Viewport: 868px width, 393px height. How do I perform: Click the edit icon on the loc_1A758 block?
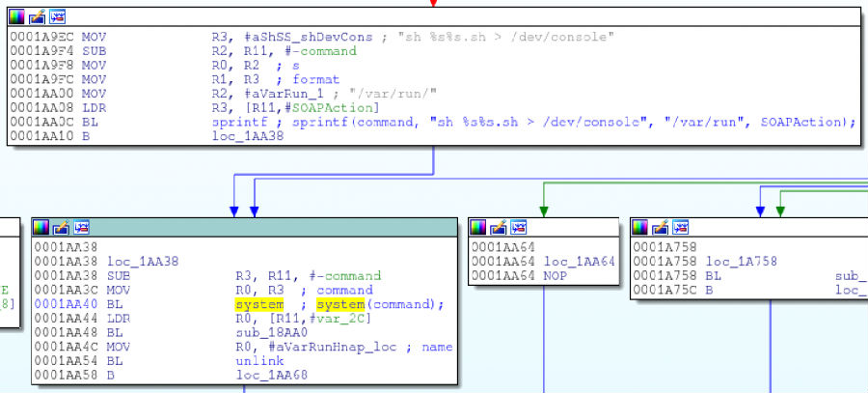(x=662, y=228)
